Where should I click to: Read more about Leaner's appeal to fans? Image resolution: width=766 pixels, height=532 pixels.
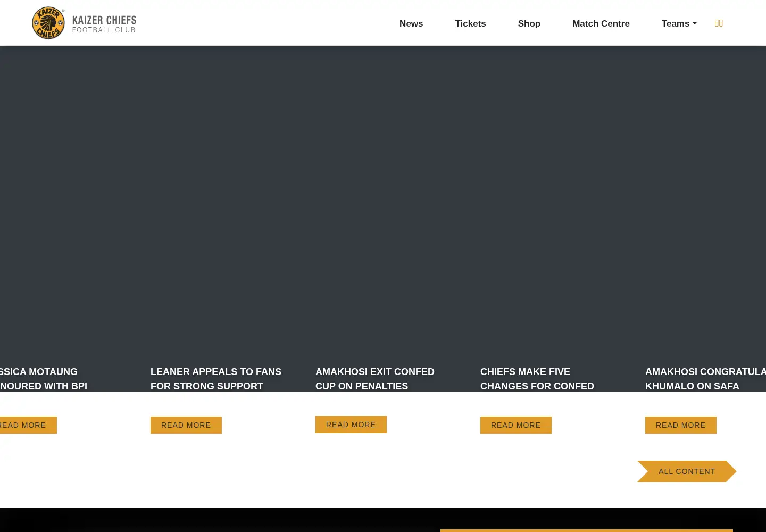coord(186,425)
